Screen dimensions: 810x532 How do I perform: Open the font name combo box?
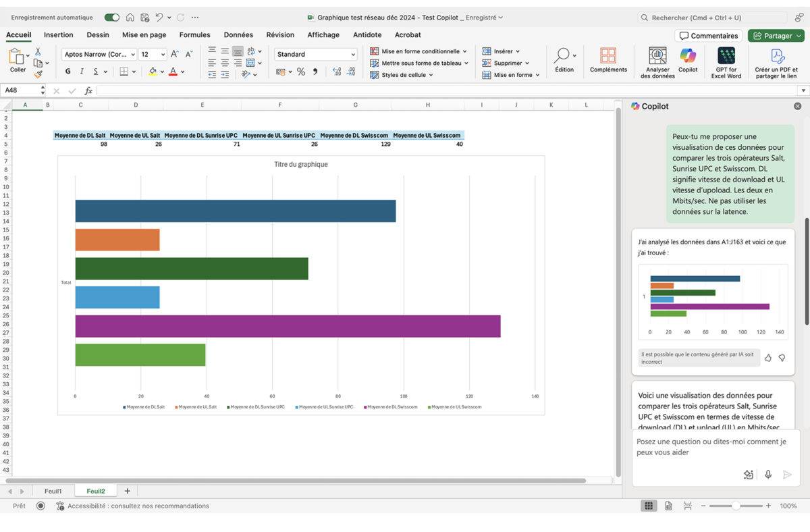99,54
